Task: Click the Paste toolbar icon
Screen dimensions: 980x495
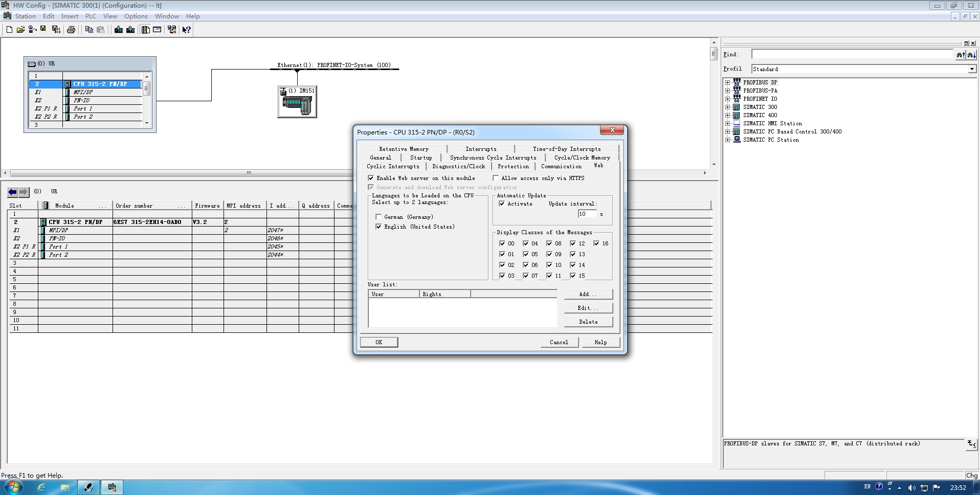Action: (x=101, y=30)
